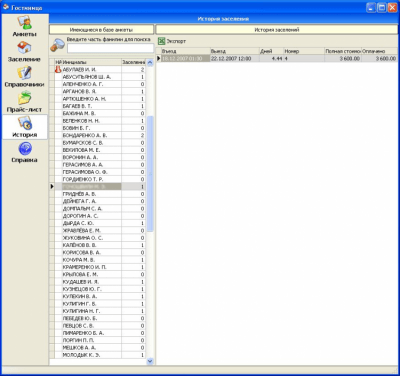Viewport: 400px width, 376px height.
Task: Click the Excel Экспорт icon
Action: pyautogui.click(x=161, y=41)
